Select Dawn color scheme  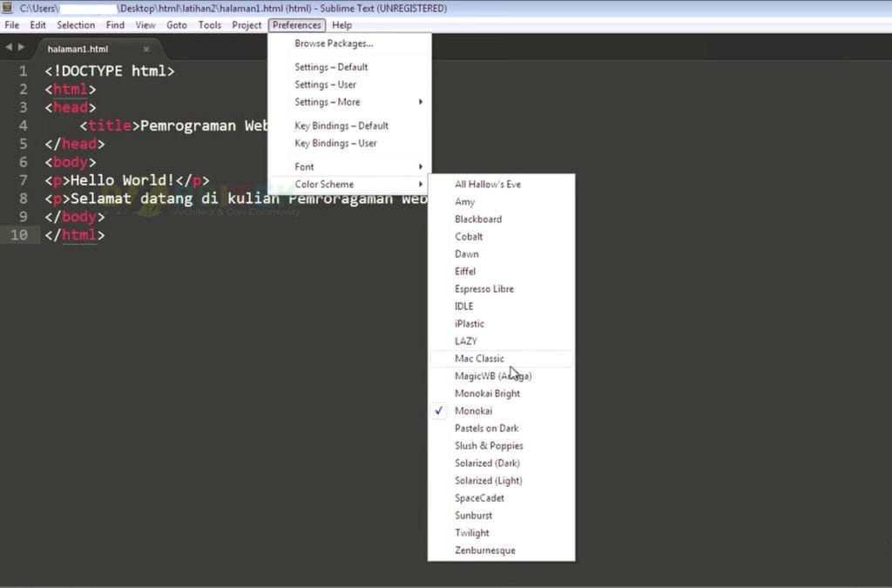tap(501, 254)
